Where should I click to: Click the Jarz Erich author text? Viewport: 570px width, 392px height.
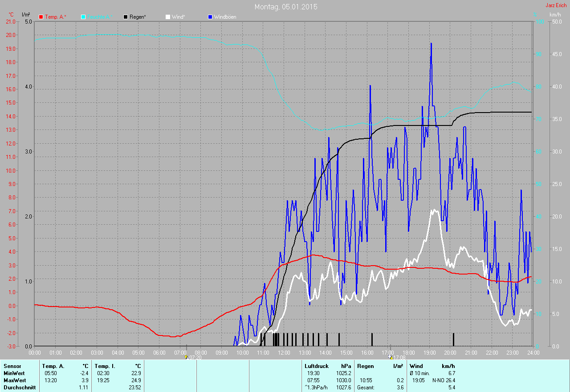pyautogui.click(x=556, y=5)
